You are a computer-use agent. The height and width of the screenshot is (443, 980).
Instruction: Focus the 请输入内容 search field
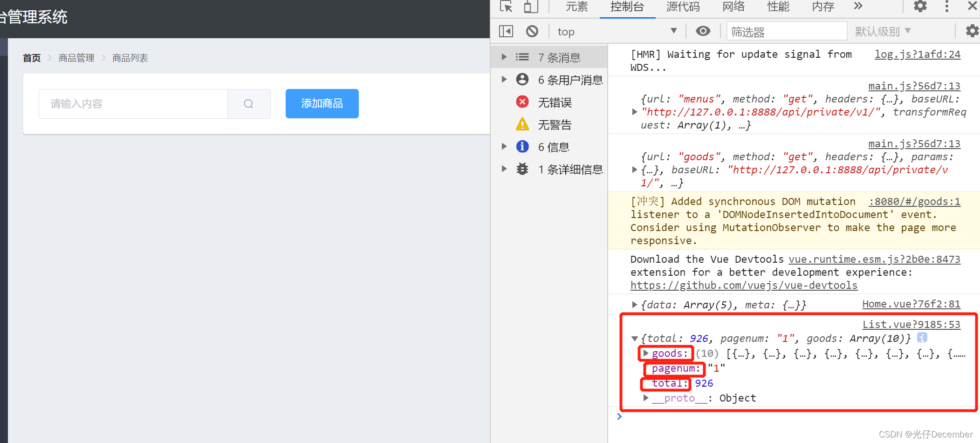(x=133, y=103)
